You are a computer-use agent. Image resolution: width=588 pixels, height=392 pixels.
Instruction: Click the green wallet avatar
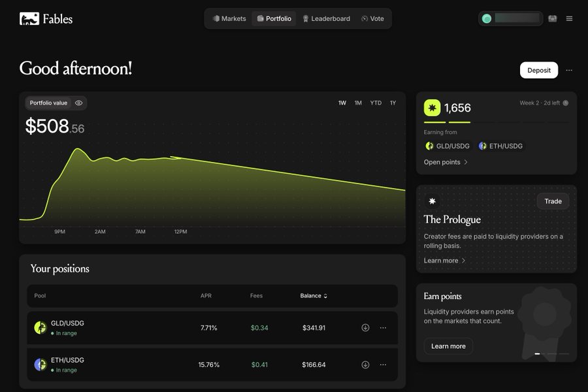[x=486, y=18]
